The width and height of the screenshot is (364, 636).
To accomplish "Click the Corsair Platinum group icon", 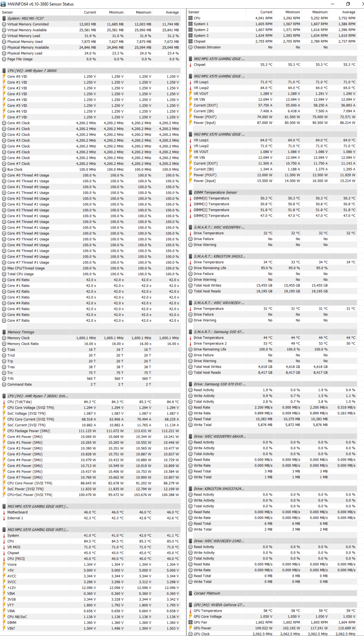I will 190,593.
